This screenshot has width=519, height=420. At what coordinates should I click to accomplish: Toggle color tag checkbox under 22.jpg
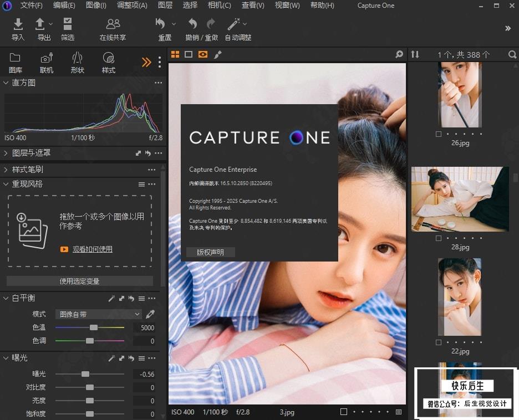coord(439,342)
